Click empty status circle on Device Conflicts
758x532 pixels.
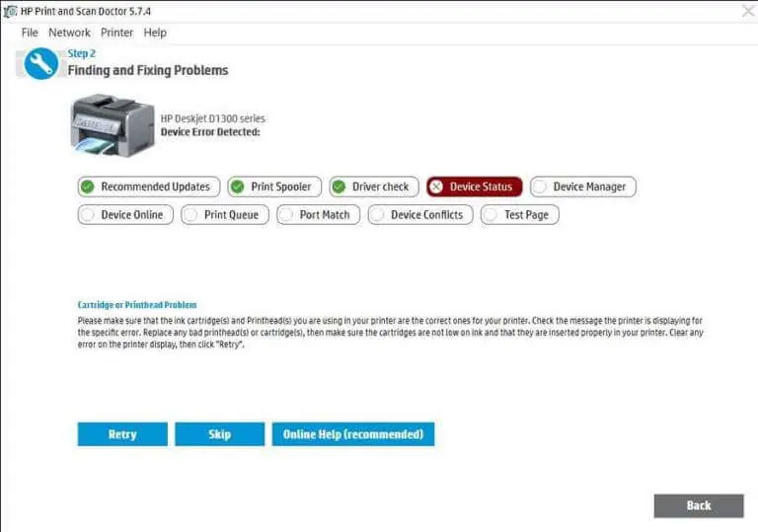(378, 215)
